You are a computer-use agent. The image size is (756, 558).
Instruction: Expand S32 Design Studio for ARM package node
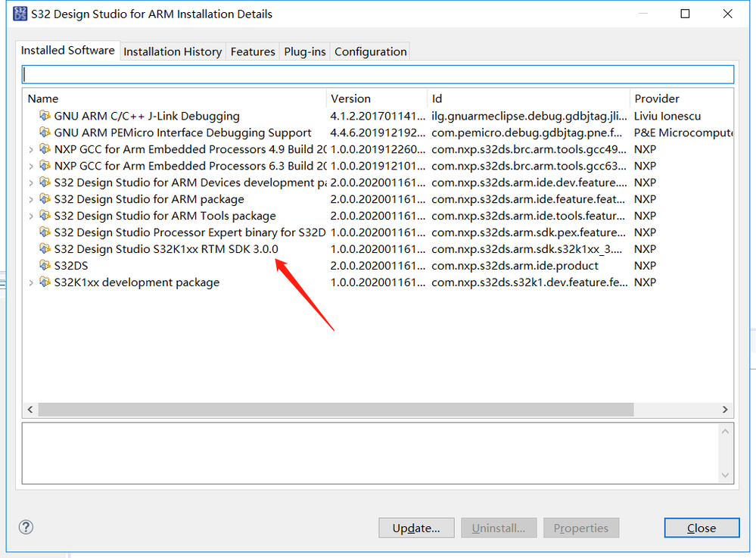(x=31, y=199)
